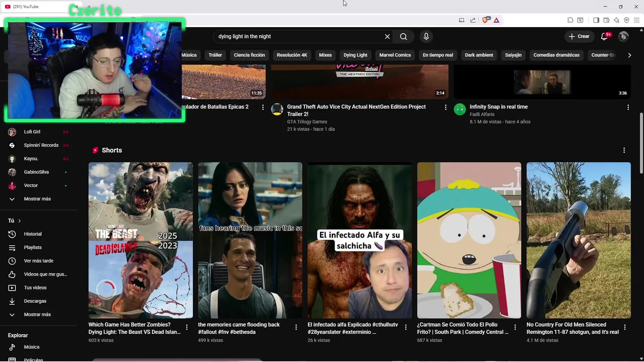
Task: Open the browser extensions puzzle icon
Action: [570, 20]
